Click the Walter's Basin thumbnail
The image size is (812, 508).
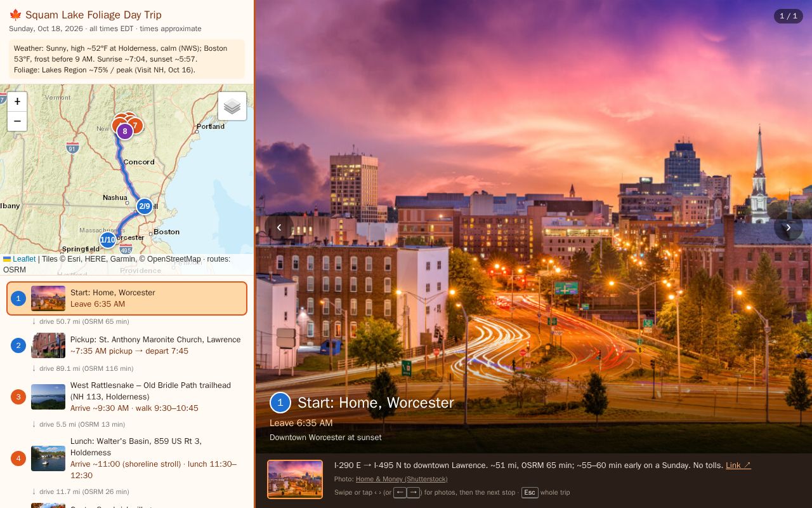pyautogui.click(x=48, y=458)
